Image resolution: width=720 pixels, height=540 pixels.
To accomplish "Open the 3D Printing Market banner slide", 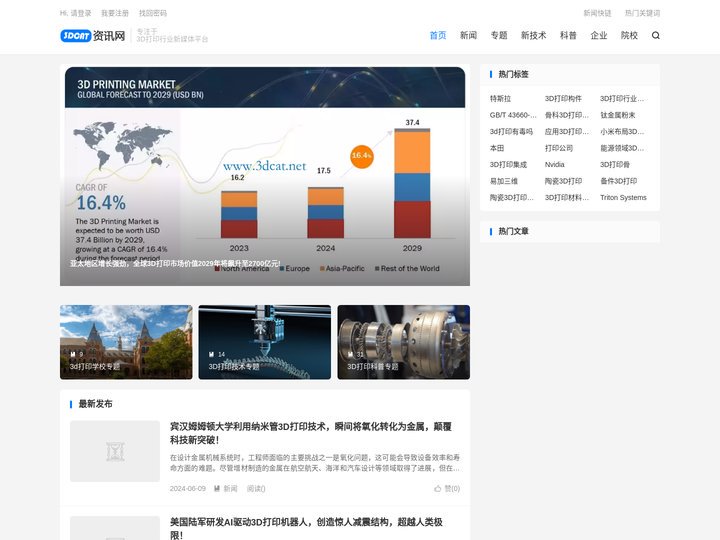I will 265,175.
